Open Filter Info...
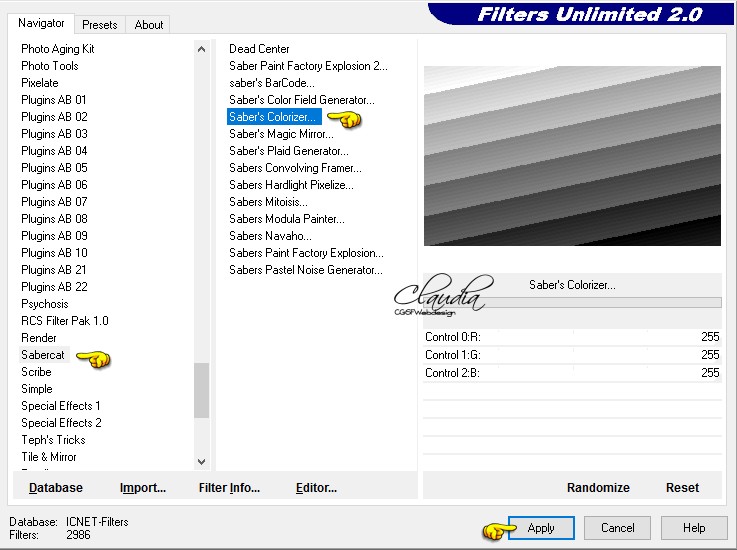The height and width of the screenshot is (550, 737). pyautogui.click(x=229, y=488)
